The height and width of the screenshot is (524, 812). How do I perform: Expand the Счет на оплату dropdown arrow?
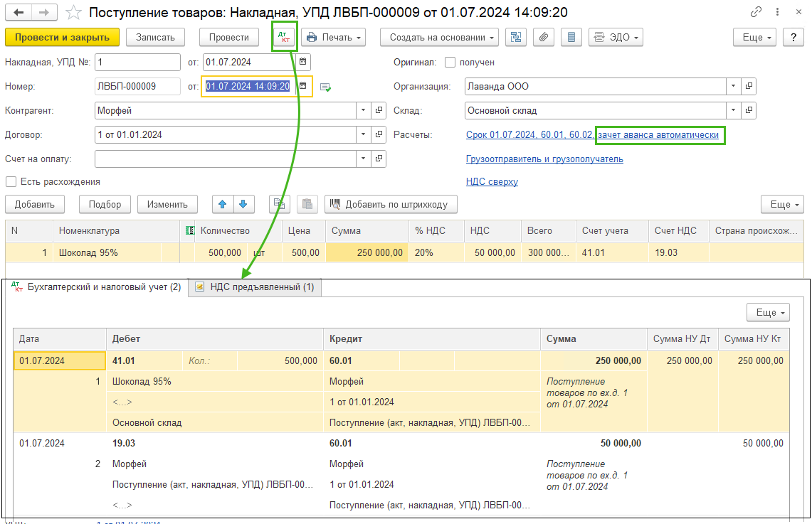tap(364, 159)
